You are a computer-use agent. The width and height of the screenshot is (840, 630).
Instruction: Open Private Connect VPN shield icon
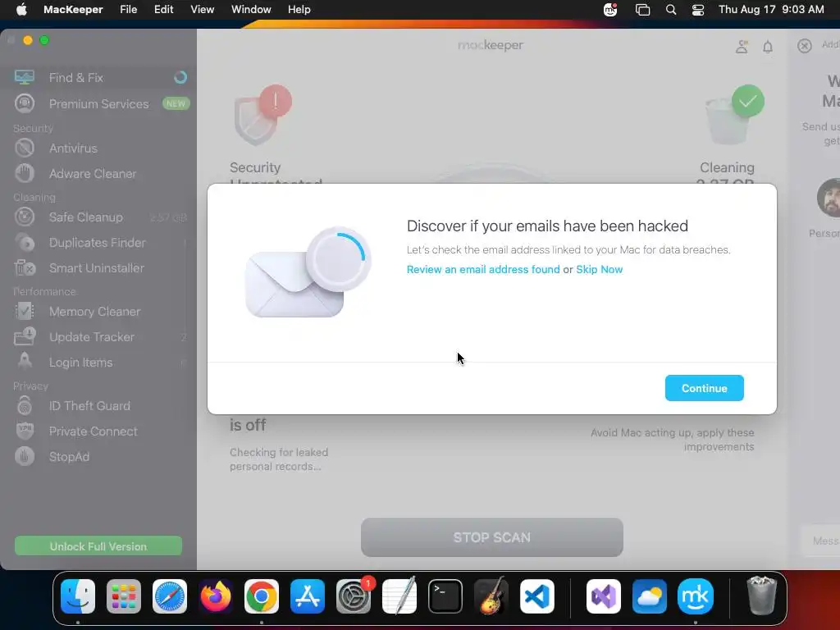[24, 431]
